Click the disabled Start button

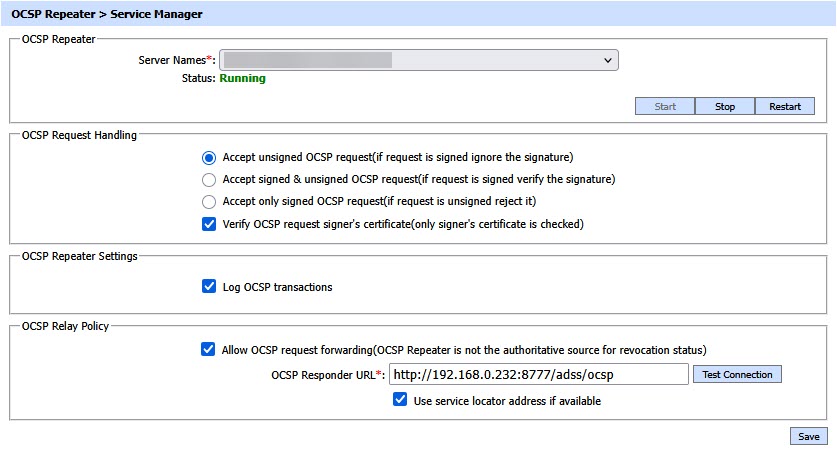(665, 106)
